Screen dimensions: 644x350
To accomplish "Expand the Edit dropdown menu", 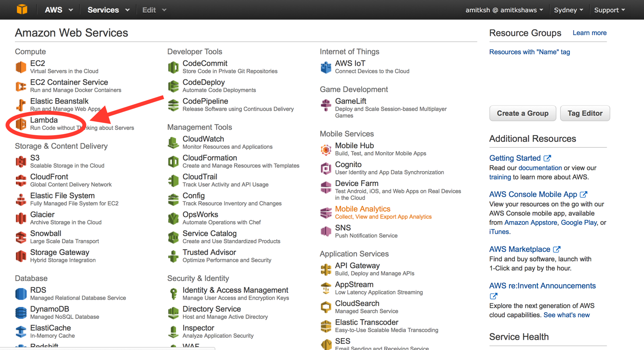I will tap(154, 10).
